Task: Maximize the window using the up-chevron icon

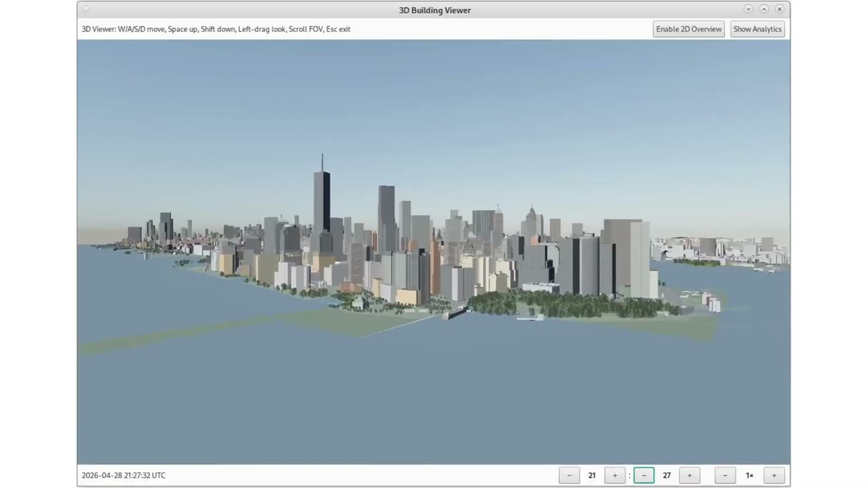Action: 764,9
